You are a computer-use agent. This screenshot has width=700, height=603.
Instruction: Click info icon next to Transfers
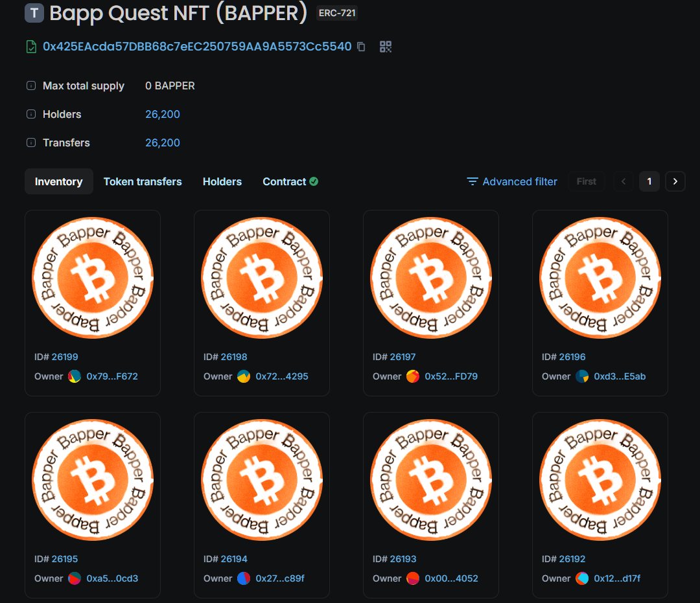click(31, 142)
